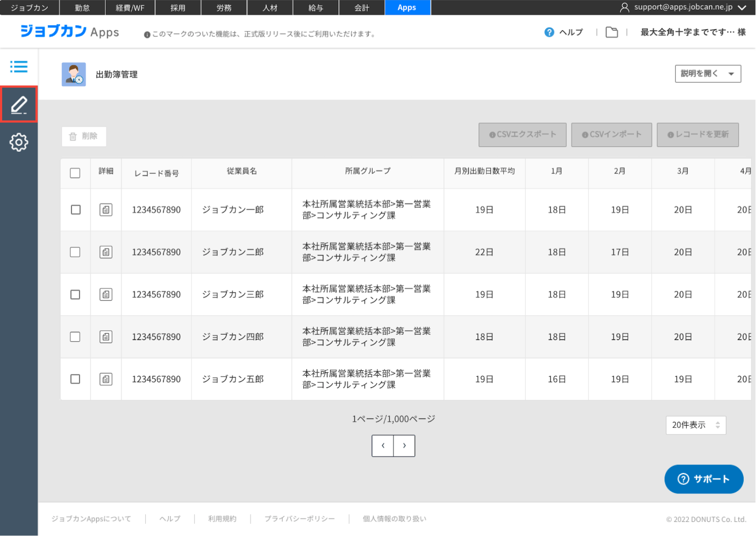Select the pencil edit icon in sidebar
This screenshot has width=756, height=536.
19,104
